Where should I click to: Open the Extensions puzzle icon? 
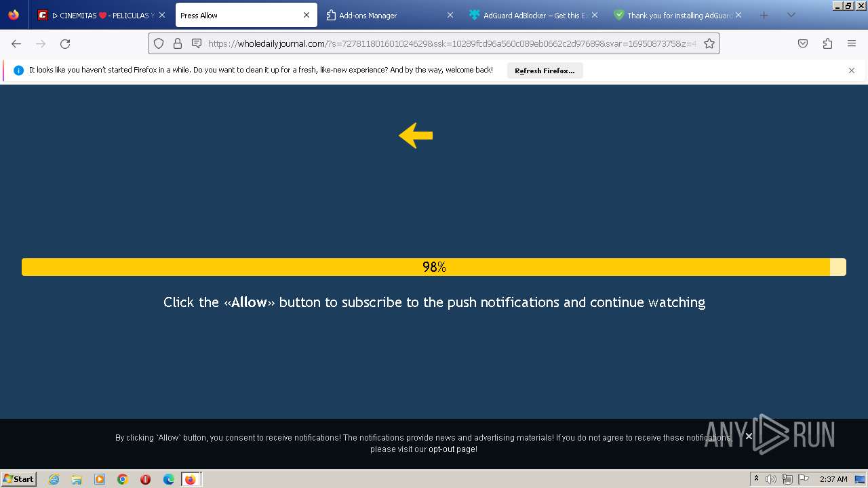click(827, 43)
